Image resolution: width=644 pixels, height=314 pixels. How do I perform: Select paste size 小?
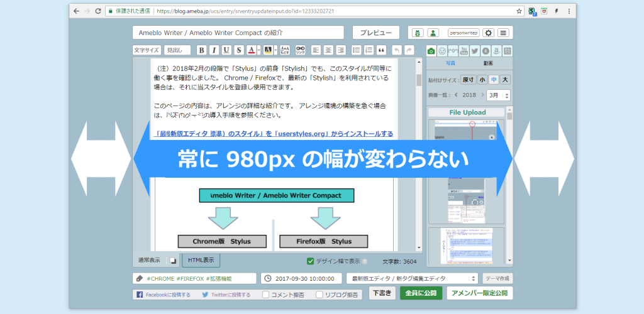482,80
